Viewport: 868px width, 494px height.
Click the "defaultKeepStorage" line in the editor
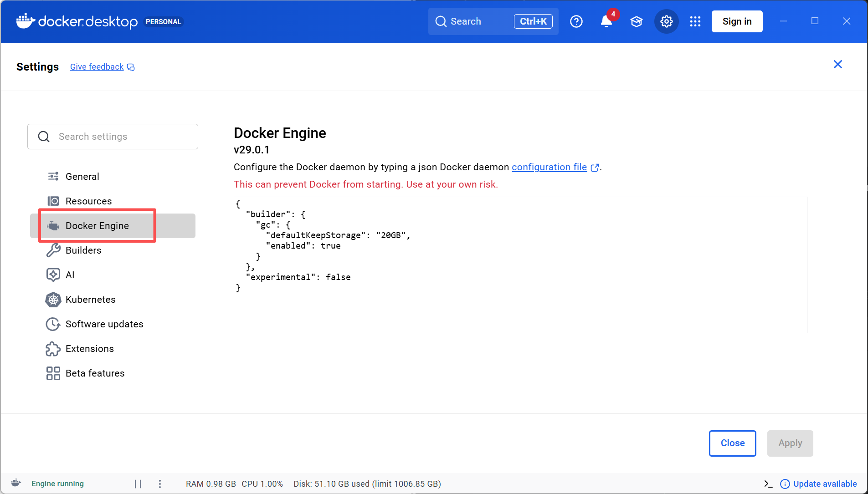tap(338, 235)
